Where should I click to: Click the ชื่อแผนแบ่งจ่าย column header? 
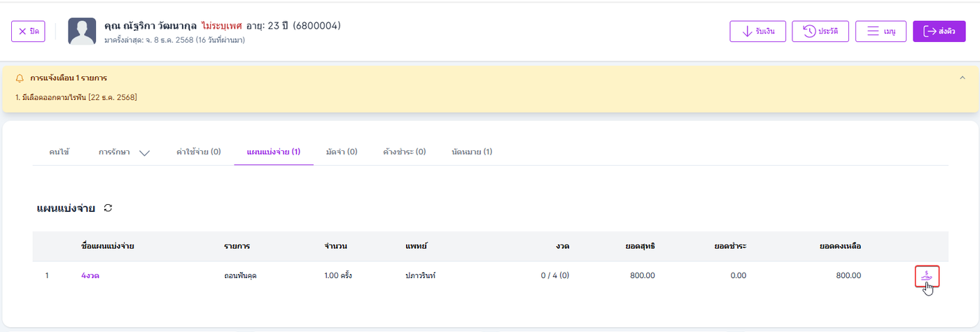tap(108, 246)
